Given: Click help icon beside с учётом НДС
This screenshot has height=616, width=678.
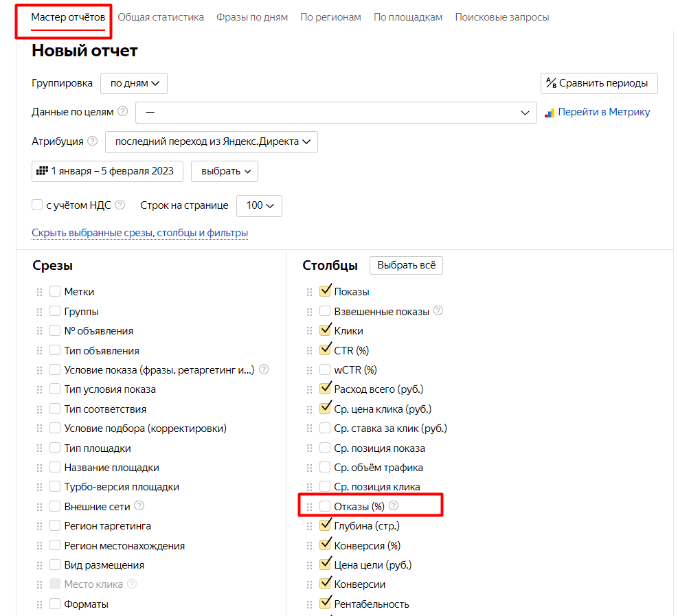Looking at the screenshot, I should click(x=120, y=205).
